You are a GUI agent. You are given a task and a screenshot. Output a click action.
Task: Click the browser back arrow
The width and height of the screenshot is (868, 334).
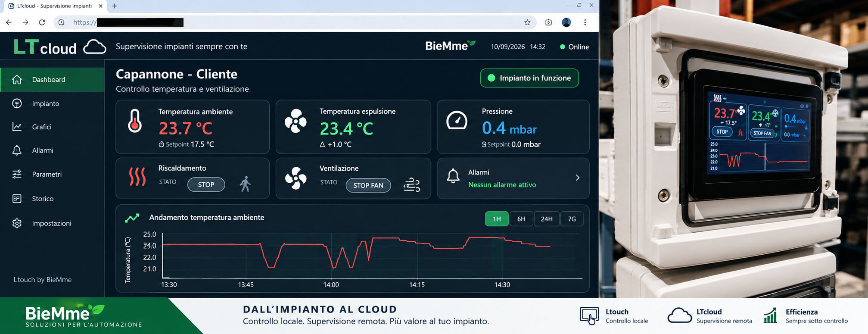(9, 22)
